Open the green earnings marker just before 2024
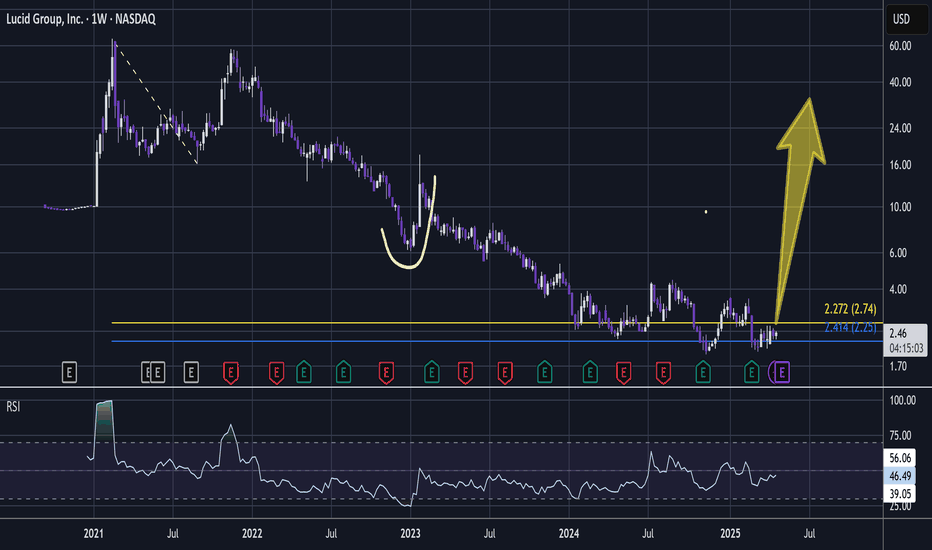This screenshot has width=932, height=550. point(544,373)
